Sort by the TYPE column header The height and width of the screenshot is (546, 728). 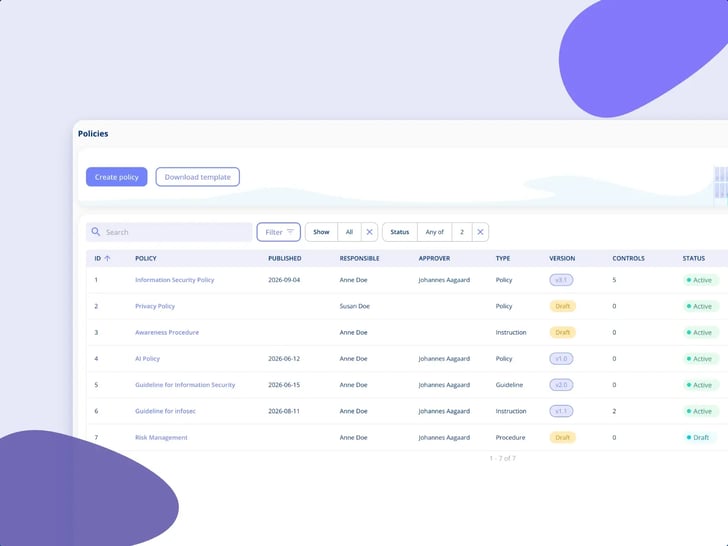503,259
